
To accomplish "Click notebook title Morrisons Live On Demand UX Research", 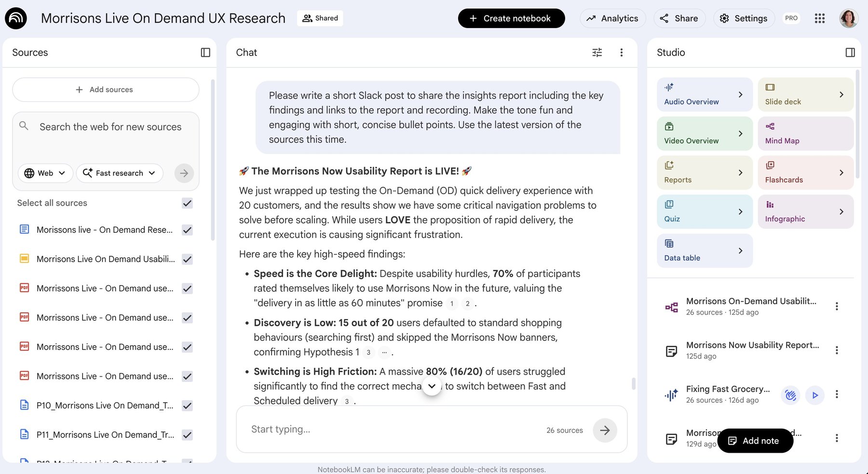I will (x=163, y=18).
